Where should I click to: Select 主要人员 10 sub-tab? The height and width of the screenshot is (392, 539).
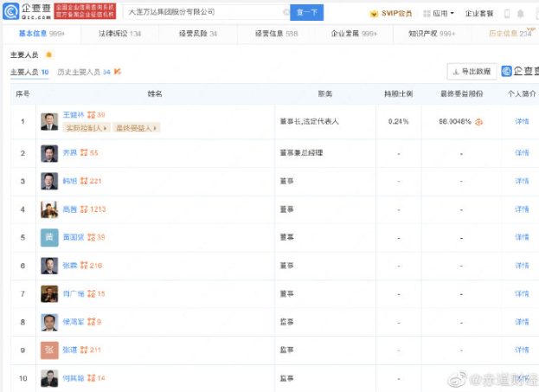click(29, 72)
